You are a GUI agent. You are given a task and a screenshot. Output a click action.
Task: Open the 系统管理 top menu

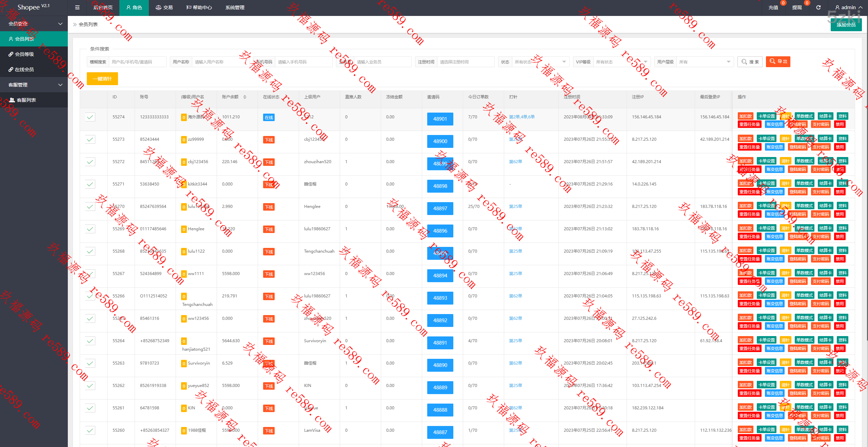point(235,7)
